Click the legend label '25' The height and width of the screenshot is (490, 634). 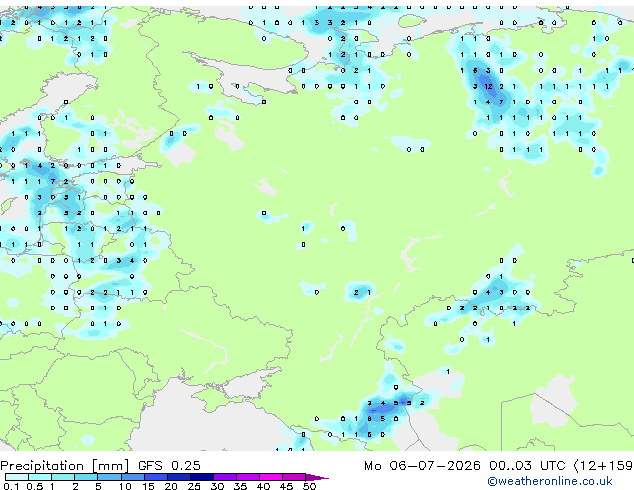194,486
